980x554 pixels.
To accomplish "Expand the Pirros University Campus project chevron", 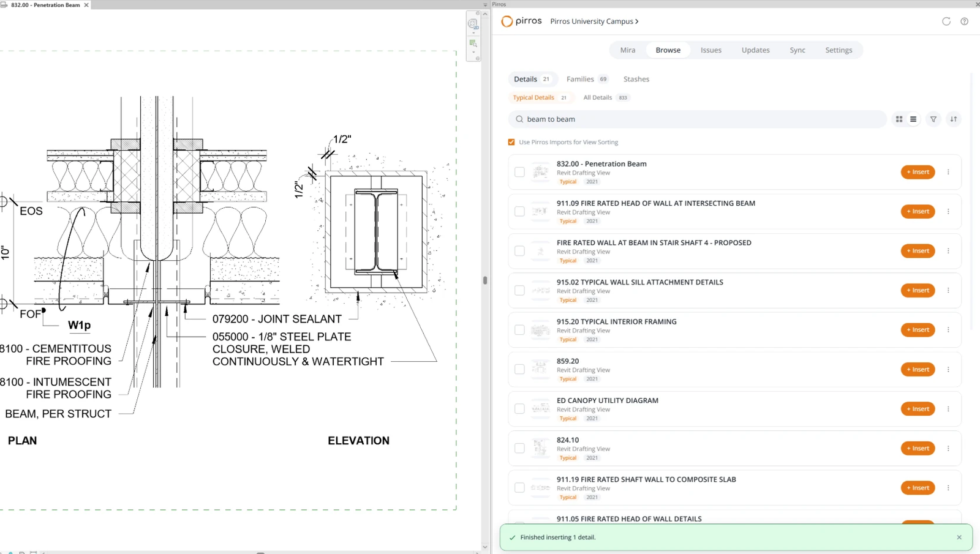I will pos(637,21).
